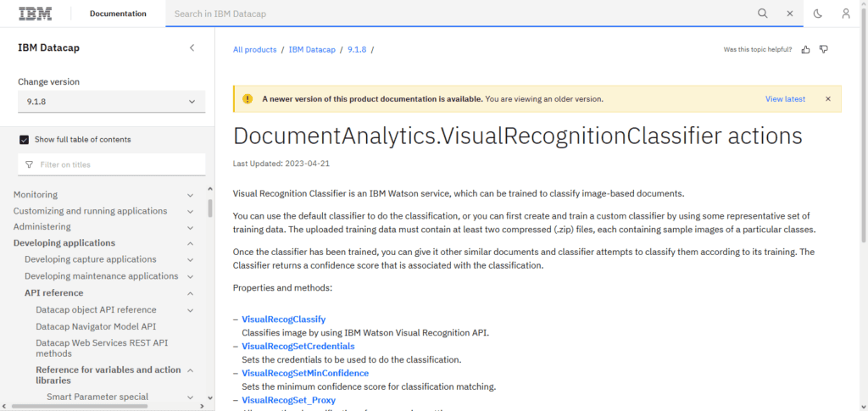Expand the Administering section
This screenshot has width=868, height=411.
tap(191, 227)
